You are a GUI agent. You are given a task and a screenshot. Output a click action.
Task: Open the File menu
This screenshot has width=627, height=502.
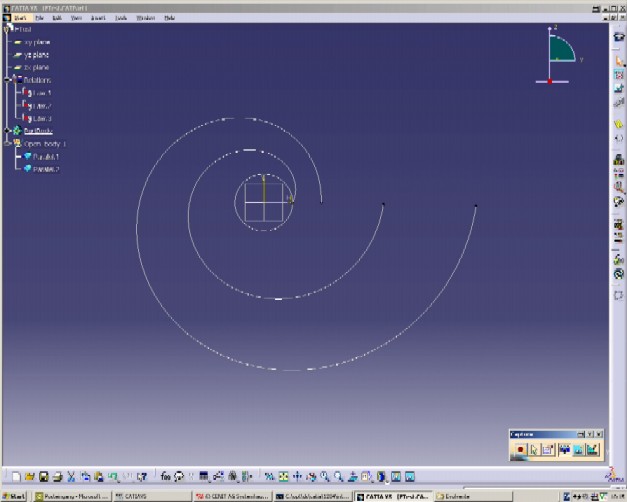[x=39, y=18]
